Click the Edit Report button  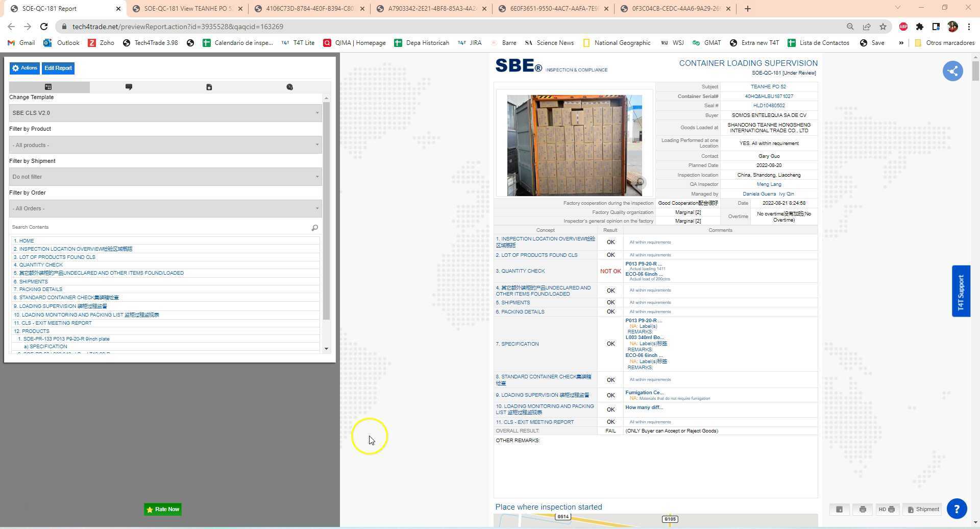pyautogui.click(x=58, y=68)
